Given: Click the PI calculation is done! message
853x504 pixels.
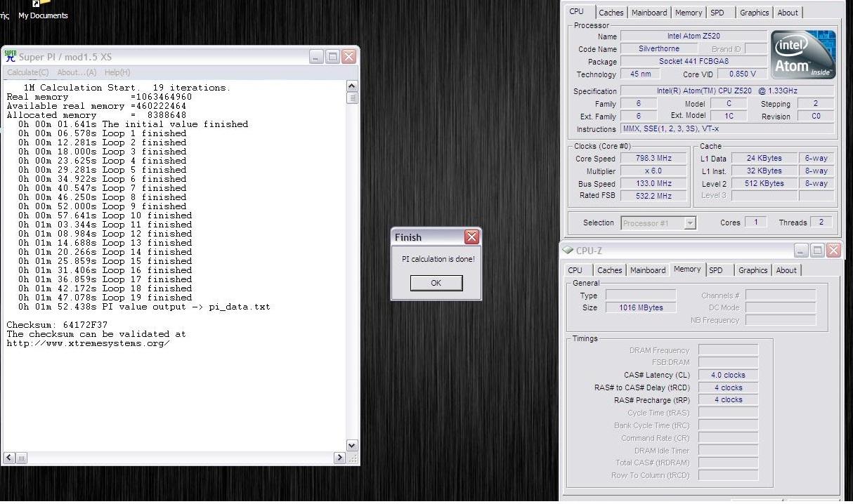Looking at the screenshot, I should (x=438, y=259).
